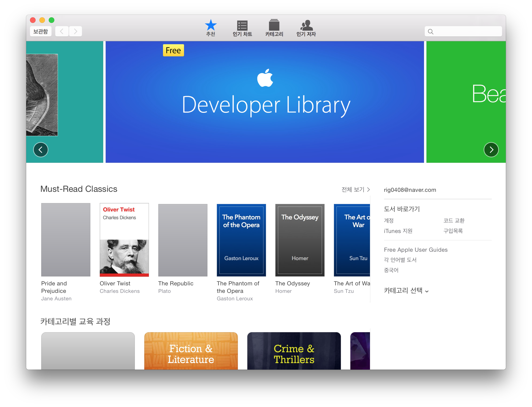
Task: Open the 코드 교환 link
Action: tap(454, 220)
